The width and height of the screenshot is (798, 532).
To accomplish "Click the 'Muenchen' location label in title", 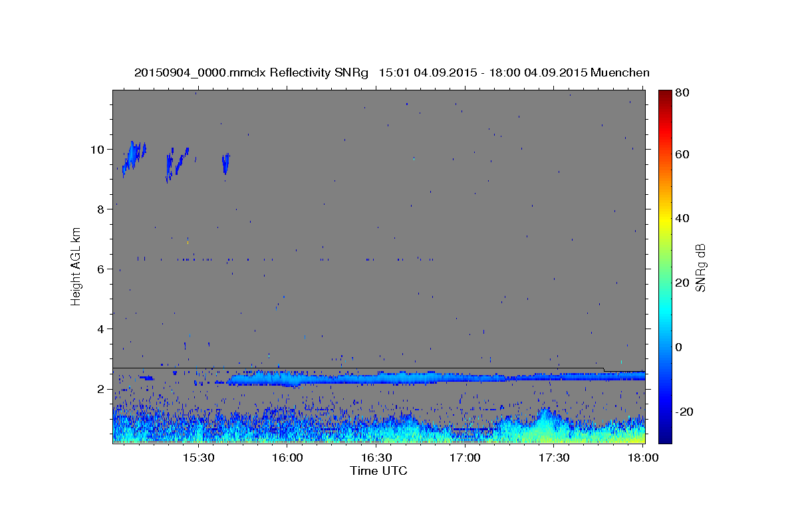I will pos(620,72).
